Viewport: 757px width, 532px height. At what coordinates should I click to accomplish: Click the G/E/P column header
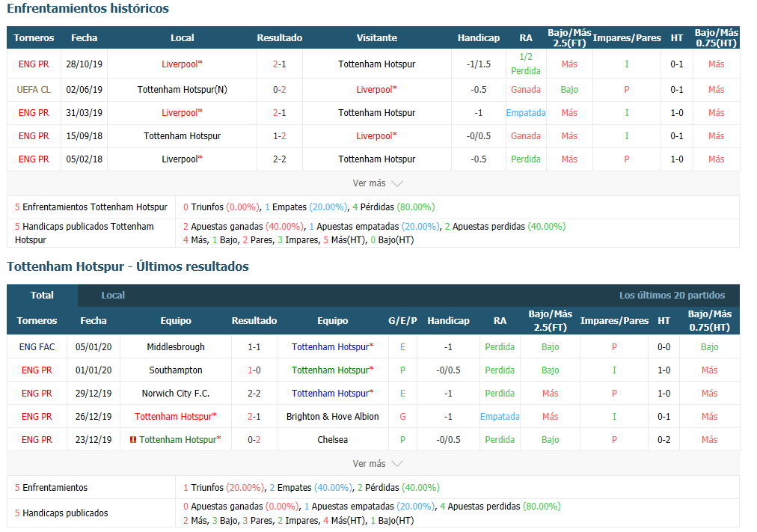click(402, 320)
